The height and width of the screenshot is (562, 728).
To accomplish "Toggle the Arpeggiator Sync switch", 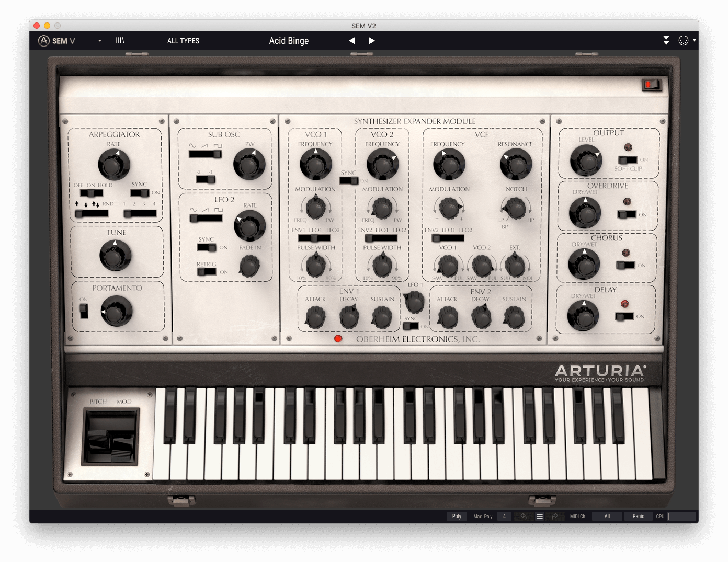I will pyautogui.click(x=140, y=192).
